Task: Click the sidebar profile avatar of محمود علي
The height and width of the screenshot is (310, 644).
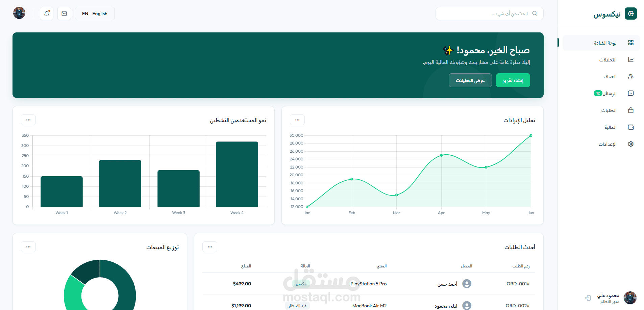Action: coord(630,298)
